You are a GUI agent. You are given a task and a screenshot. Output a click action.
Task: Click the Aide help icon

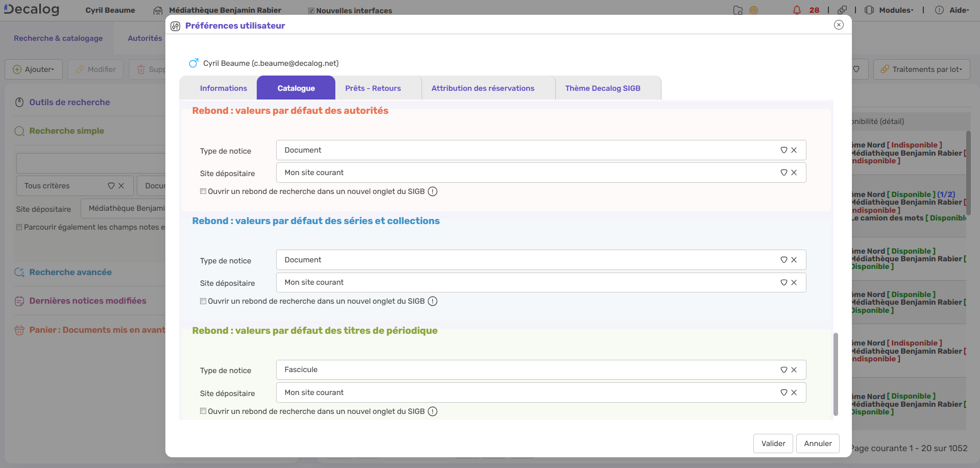coord(939,10)
